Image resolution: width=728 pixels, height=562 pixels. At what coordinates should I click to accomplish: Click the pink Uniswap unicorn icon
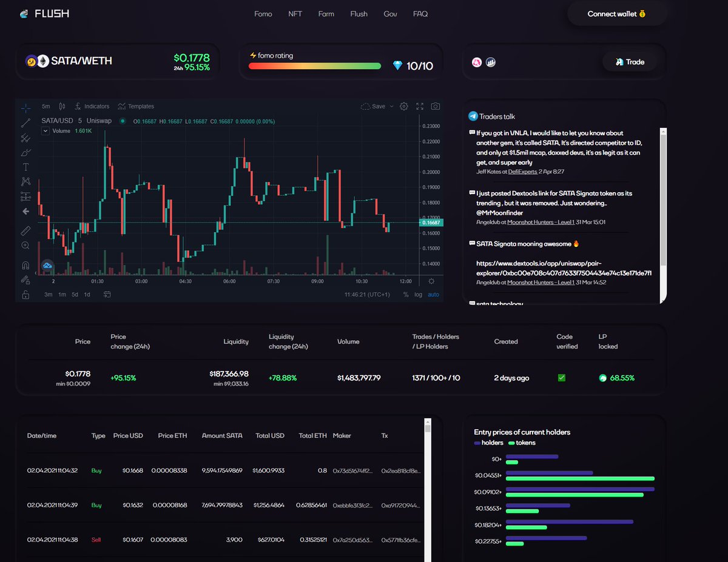(x=477, y=62)
